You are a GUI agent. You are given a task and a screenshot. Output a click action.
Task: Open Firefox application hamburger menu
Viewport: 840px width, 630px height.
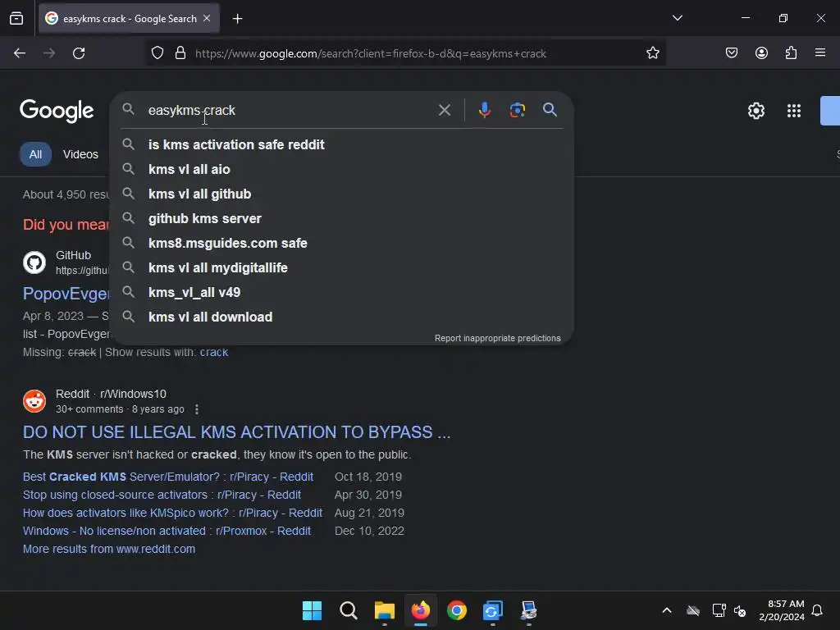[820, 53]
